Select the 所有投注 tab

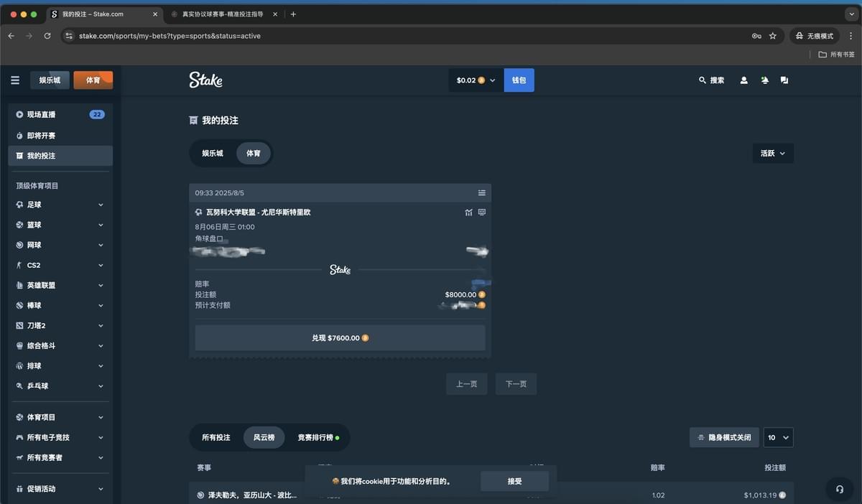(x=216, y=437)
